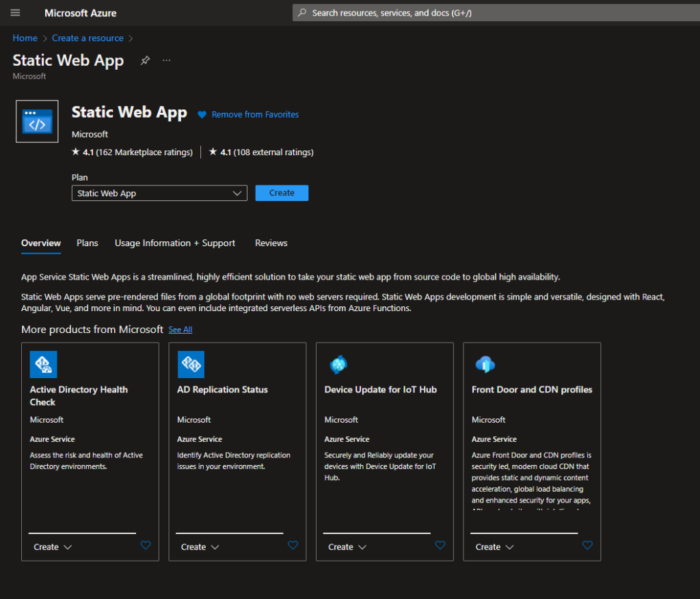Click the Static Web App product logo

pyautogui.click(x=37, y=121)
